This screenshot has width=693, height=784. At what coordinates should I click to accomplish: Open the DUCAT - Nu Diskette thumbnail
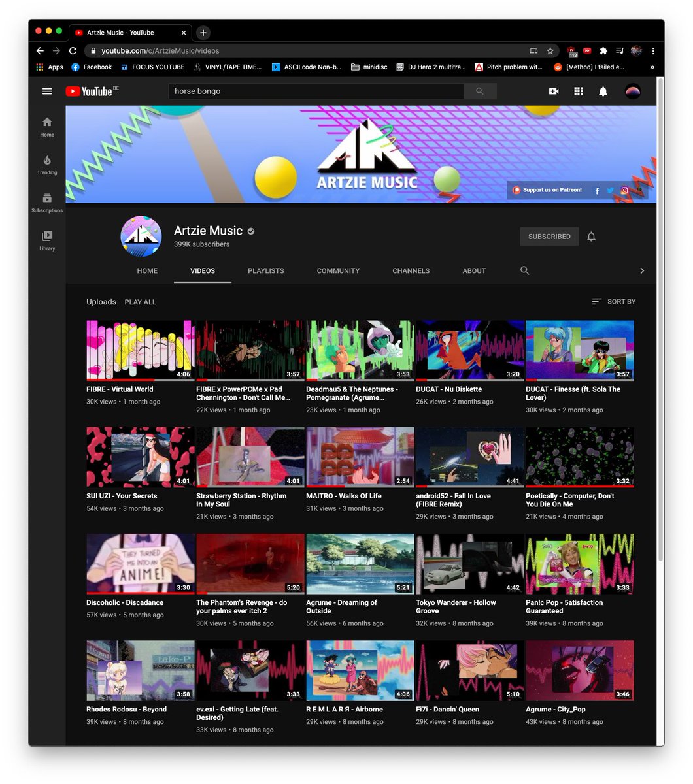(x=470, y=350)
